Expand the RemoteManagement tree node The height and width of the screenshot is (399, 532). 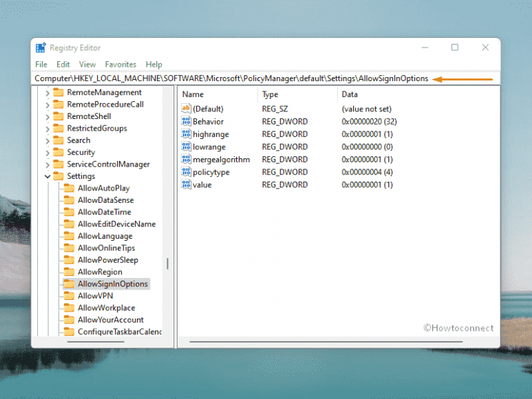coord(47,93)
